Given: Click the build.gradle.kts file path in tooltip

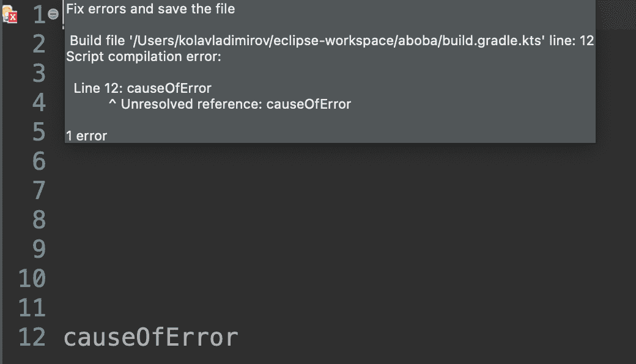Looking at the screenshot, I should click(x=337, y=40).
